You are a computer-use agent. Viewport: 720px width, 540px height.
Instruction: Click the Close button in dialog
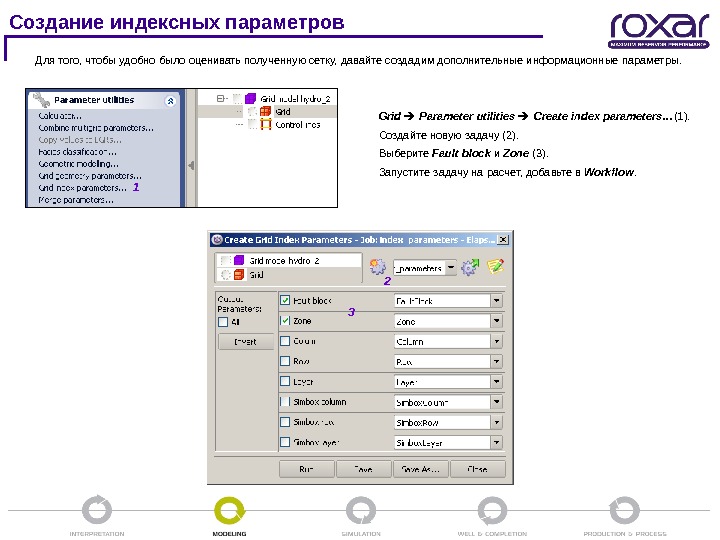pyautogui.click(x=478, y=469)
